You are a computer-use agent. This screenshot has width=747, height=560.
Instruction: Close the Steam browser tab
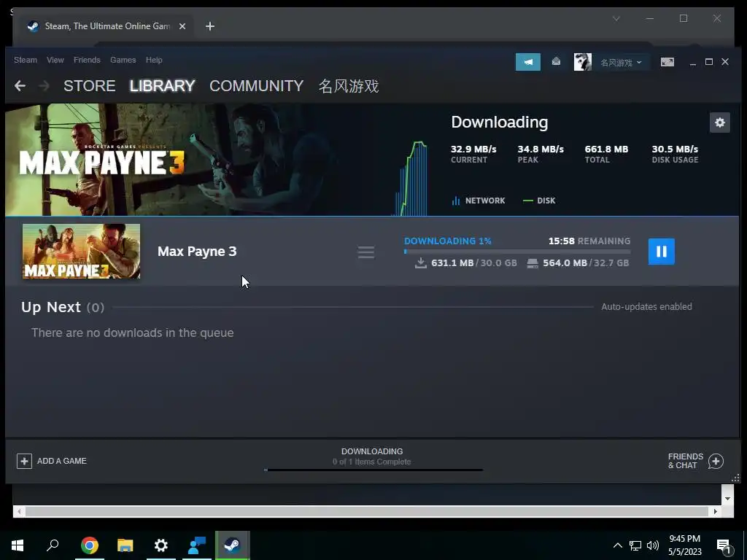pos(182,26)
